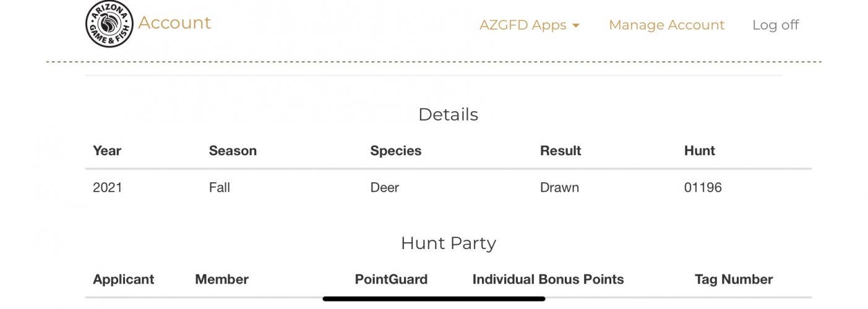Viewport: 868px width, 309px height.
Task: Select the Season column header
Action: coord(233,151)
